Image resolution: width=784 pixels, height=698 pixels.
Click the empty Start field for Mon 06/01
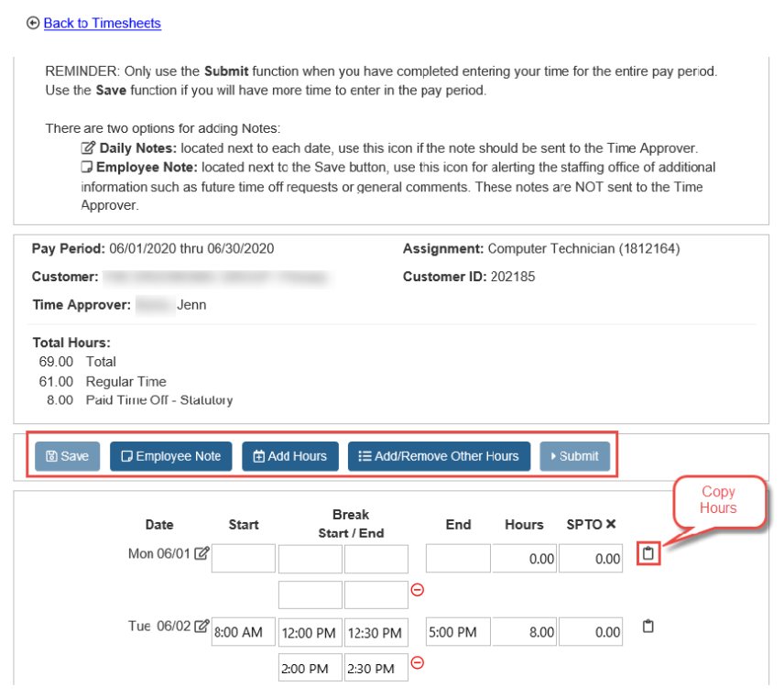click(x=243, y=558)
